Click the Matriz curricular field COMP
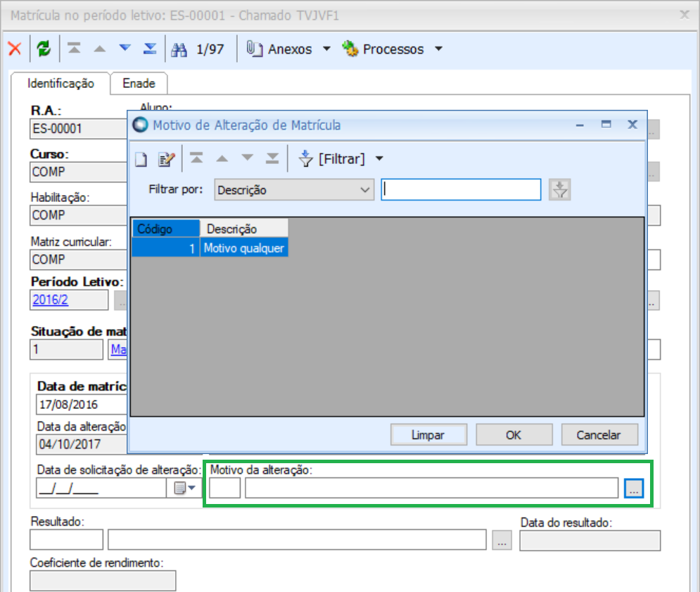Viewport: 700px width, 592px height. pos(79,260)
